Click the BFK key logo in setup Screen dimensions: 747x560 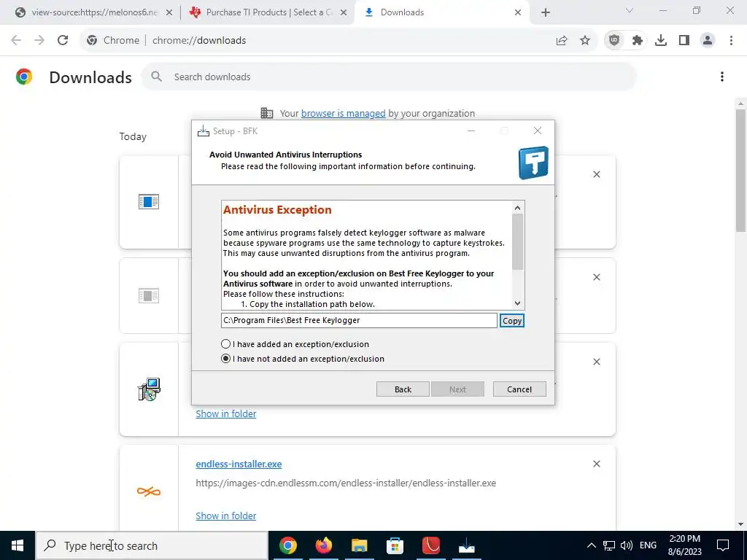(533, 163)
